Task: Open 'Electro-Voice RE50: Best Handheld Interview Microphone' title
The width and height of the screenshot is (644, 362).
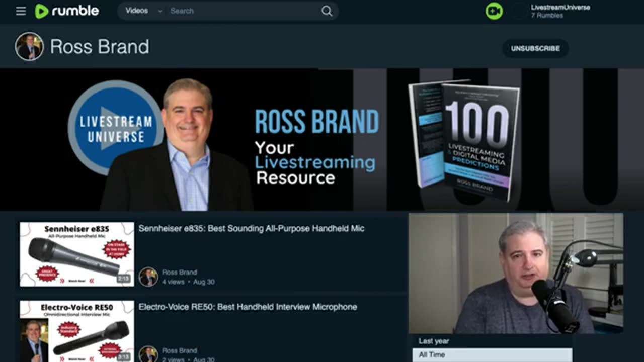Action: (x=248, y=307)
